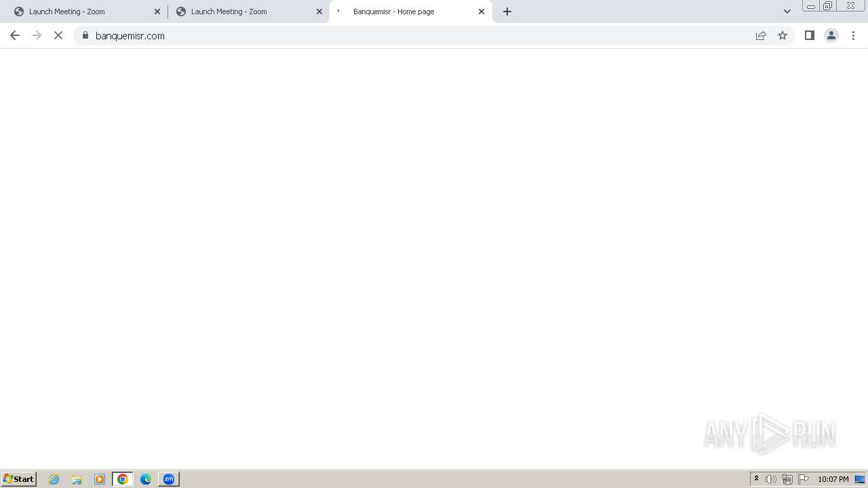The height and width of the screenshot is (488, 868).
Task: Close the Banquemisr tab
Action: (x=481, y=12)
